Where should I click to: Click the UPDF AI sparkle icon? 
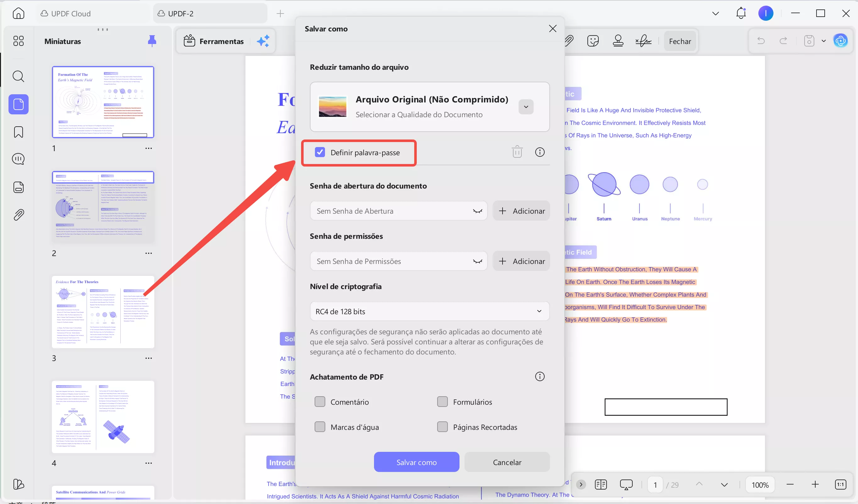[263, 41]
